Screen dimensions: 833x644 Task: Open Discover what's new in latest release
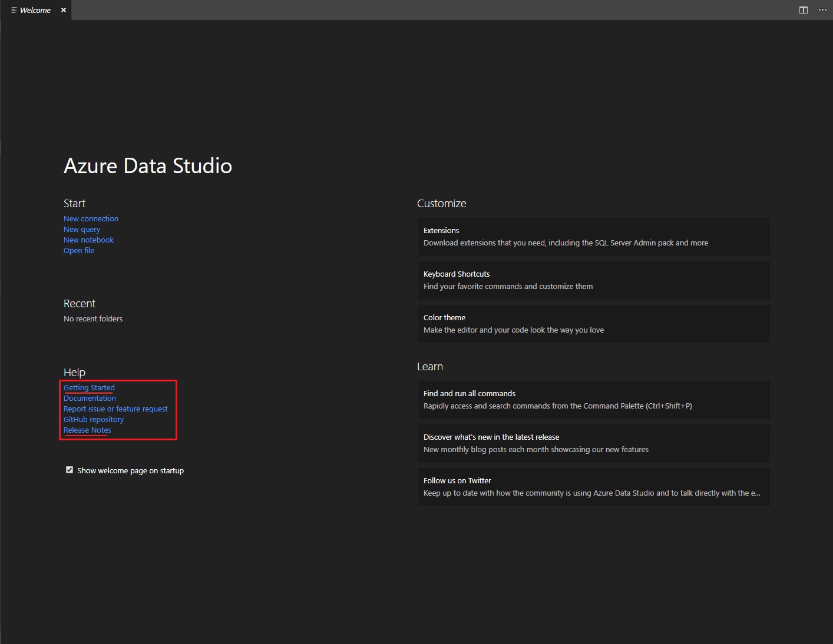pyautogui.click(x=593, y=443)
